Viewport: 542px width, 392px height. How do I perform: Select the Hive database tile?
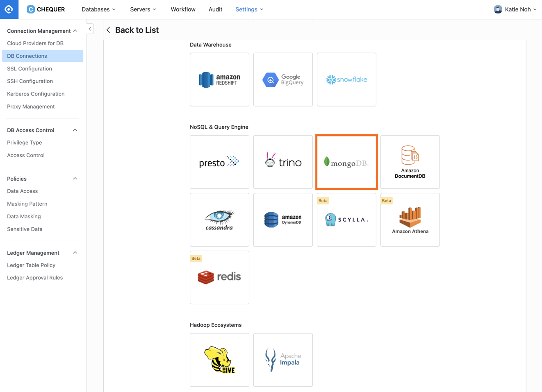coord(219,360)
